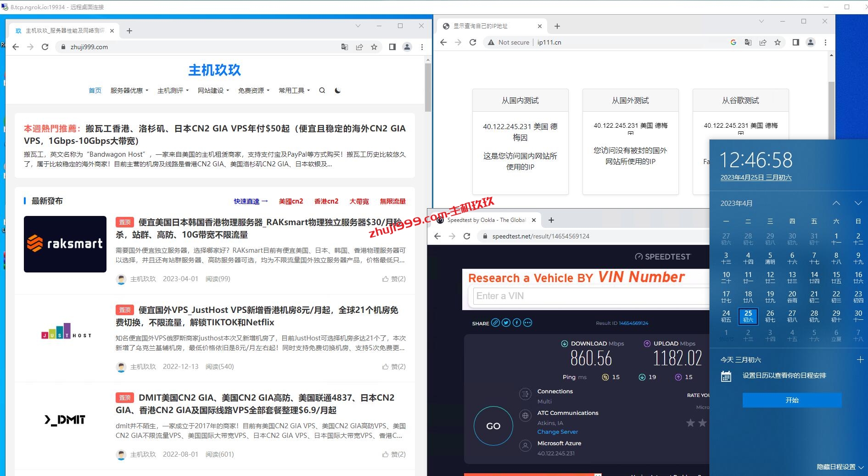Bookmark ip111.cn with the star icon
868x476 pixels.
tap(778, 42)
